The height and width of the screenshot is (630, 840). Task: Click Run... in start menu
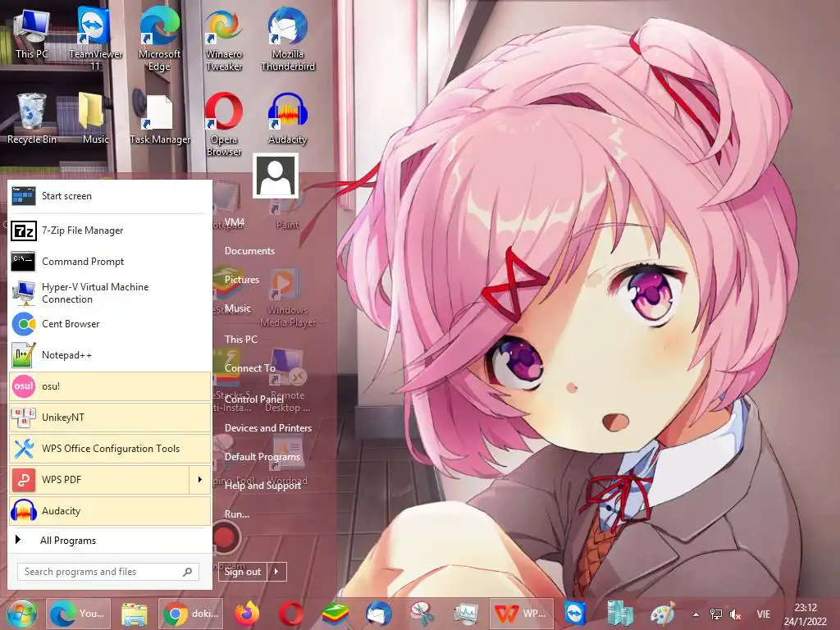click(237, 514)
